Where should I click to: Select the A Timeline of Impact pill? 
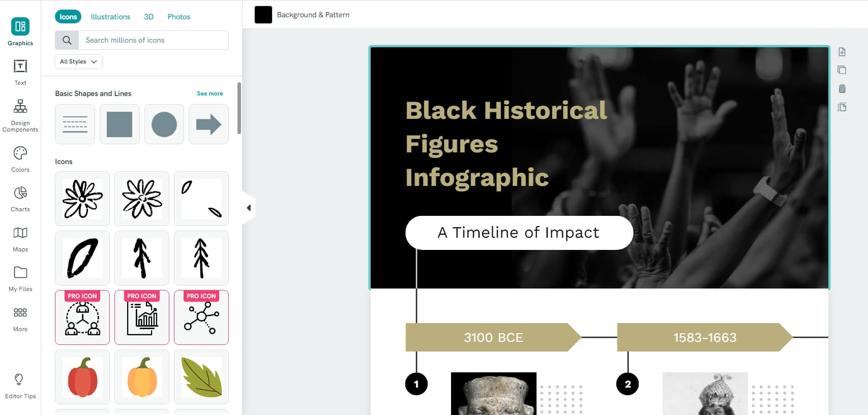519,233
